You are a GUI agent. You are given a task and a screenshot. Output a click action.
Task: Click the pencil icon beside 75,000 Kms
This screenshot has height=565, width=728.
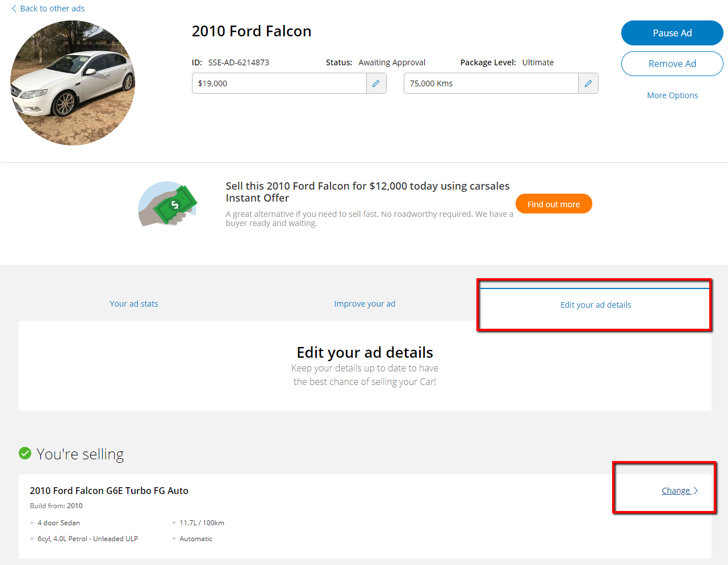coord(588,83)
